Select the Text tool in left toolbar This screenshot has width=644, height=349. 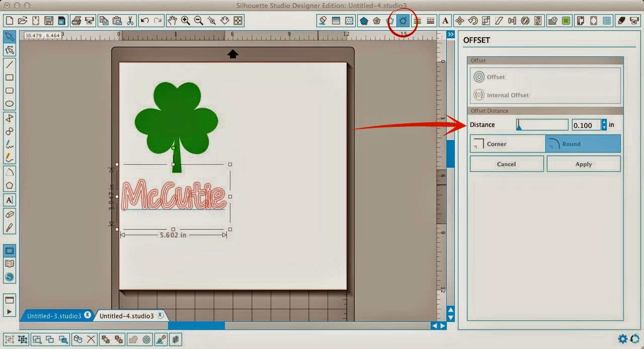(x=9, y=200)
